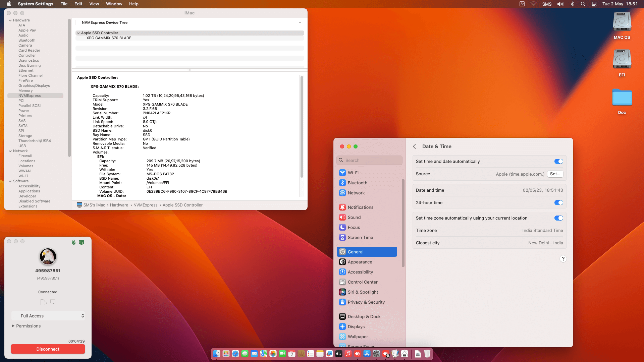Open Siri & Spotlight settings

coord(367,292)
